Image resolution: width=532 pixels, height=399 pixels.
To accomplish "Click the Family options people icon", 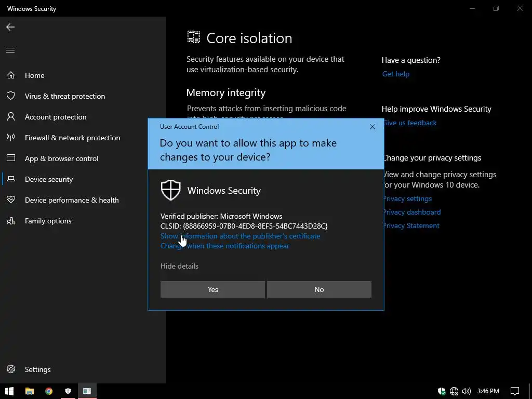I will tap(11, 221).
